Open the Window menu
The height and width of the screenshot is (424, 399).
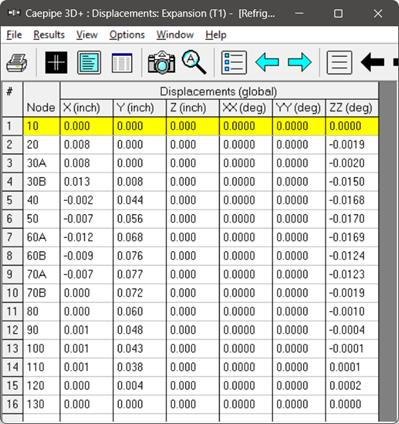click(x=175, y=35)
